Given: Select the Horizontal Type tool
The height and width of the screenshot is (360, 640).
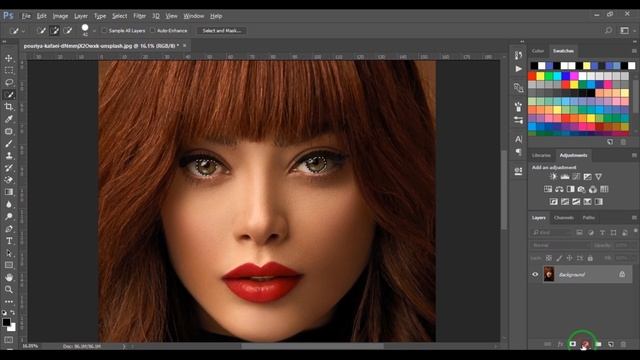Looking at the screenshot, I should [x=9, y=241].
